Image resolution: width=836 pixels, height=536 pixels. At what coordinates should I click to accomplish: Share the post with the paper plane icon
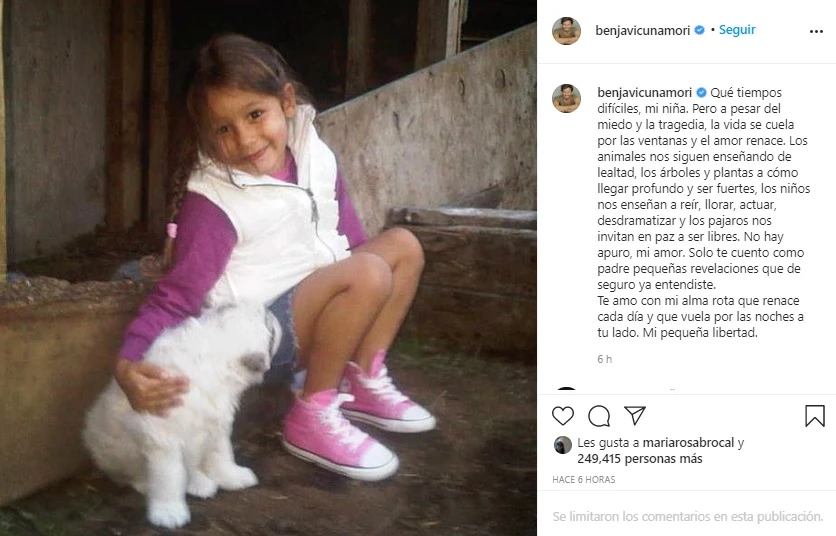pyautogui.click(x=635, y=415)
